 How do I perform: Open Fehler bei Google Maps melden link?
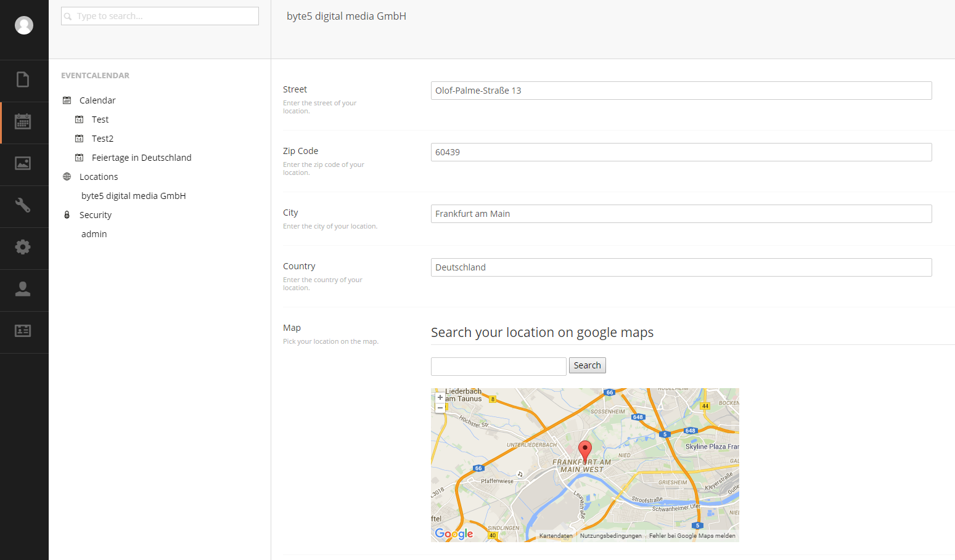point(692,536)
